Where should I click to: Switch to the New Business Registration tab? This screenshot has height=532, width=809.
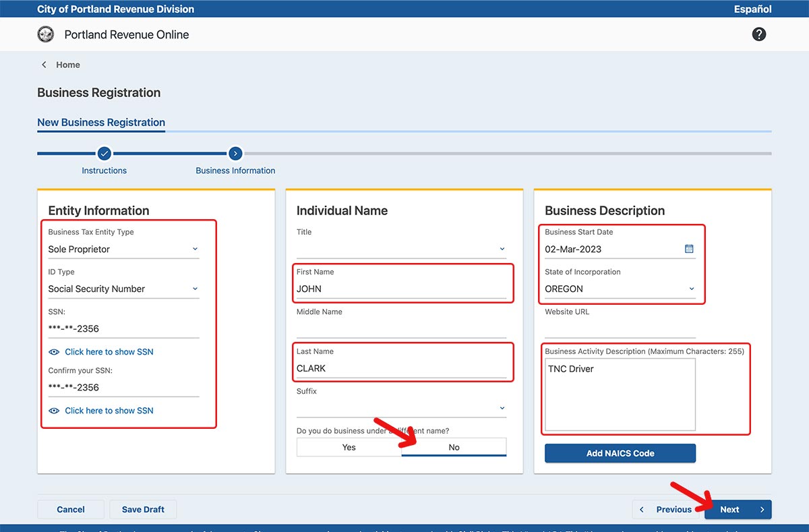click(101, 122)
